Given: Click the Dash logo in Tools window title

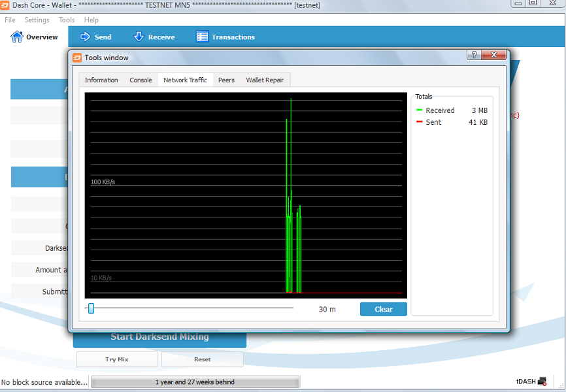Looking at the screenshot, I should pos(77,57).
